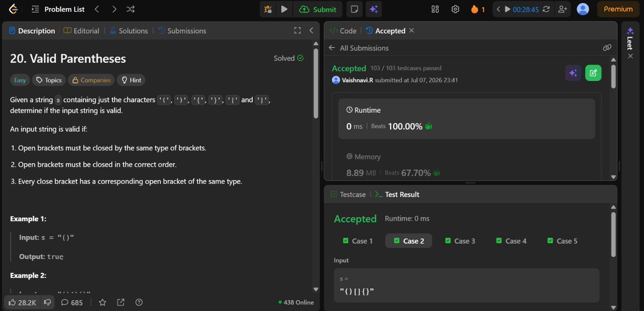The image size is (644, 311).
Task: Click the Easy difficulty tag
Action: [20, 80]
